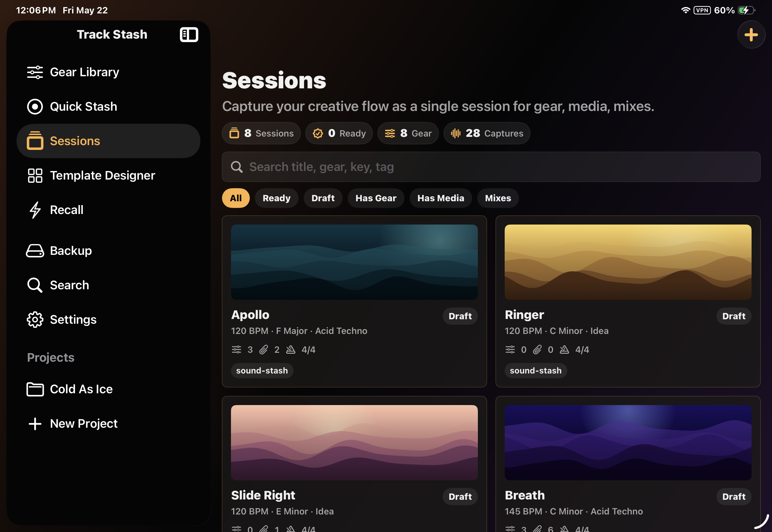Click the Ringer session title

click(x=524, y=315)
